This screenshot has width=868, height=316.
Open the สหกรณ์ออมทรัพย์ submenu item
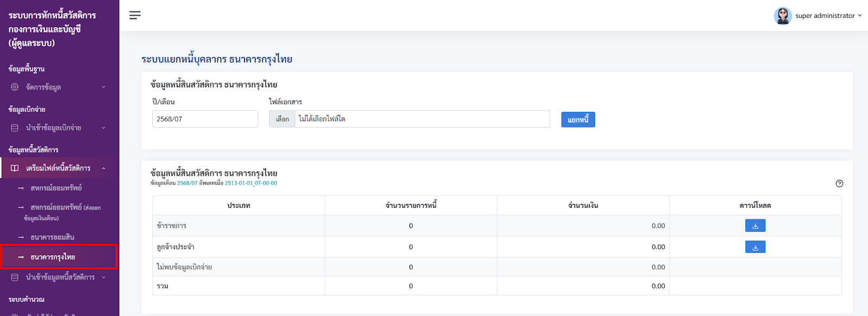pos(56,188)
